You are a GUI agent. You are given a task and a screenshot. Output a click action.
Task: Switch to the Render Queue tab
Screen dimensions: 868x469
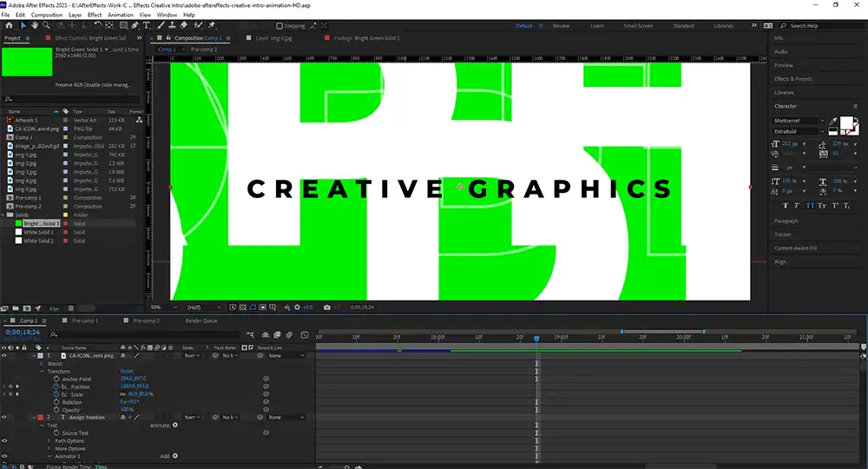[201, 320]
